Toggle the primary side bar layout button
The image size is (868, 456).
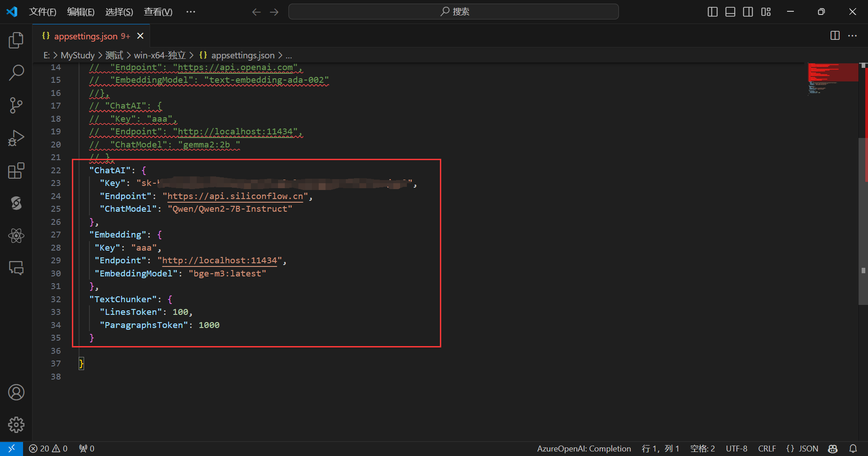[x=712, y=12]
